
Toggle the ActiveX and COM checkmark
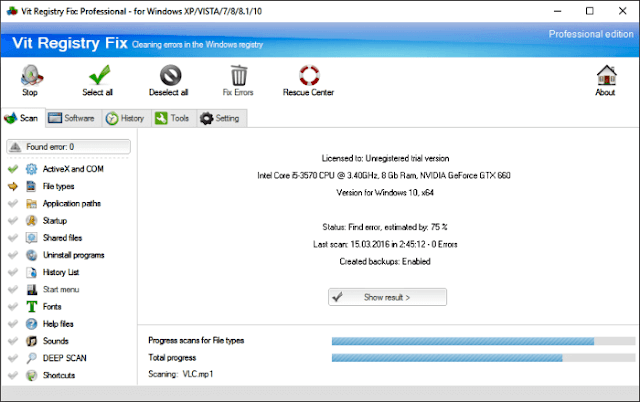click(13, 169)
